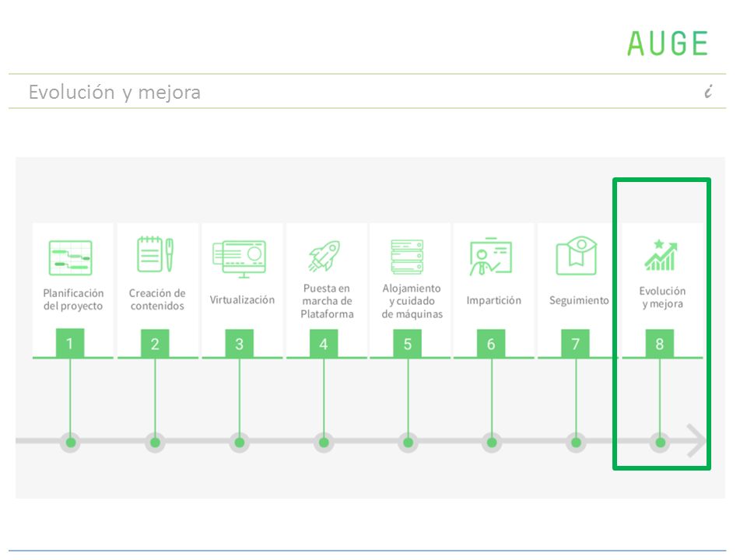Click the rocket launch icon
Screen dimensions: 747x560
point(324,256)
